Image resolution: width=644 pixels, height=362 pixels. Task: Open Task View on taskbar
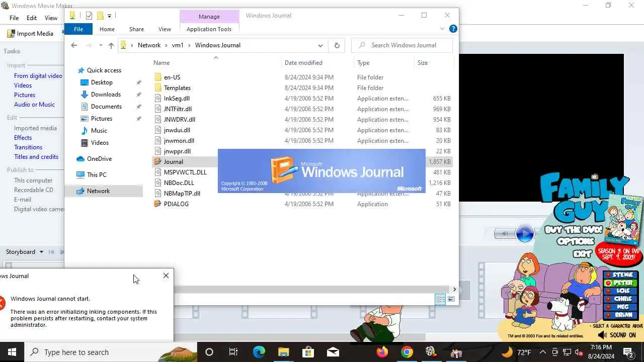233,352
